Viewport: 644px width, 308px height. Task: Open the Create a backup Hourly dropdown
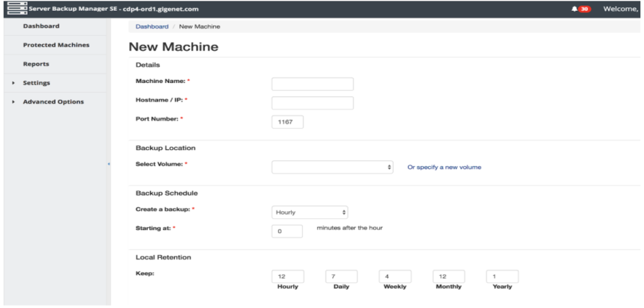tap(309, 212)
